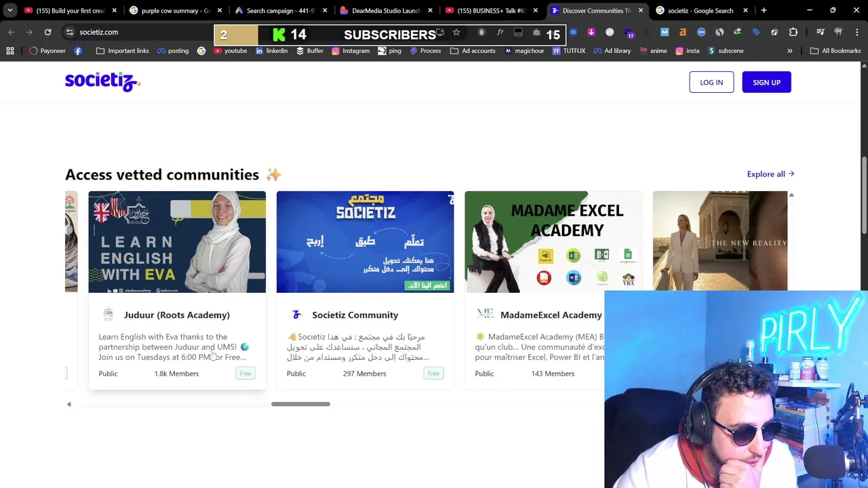Click the purple download extension icon
Image resolution: width=868 pixels, height=488 pixels.
[x=591, y=32]
